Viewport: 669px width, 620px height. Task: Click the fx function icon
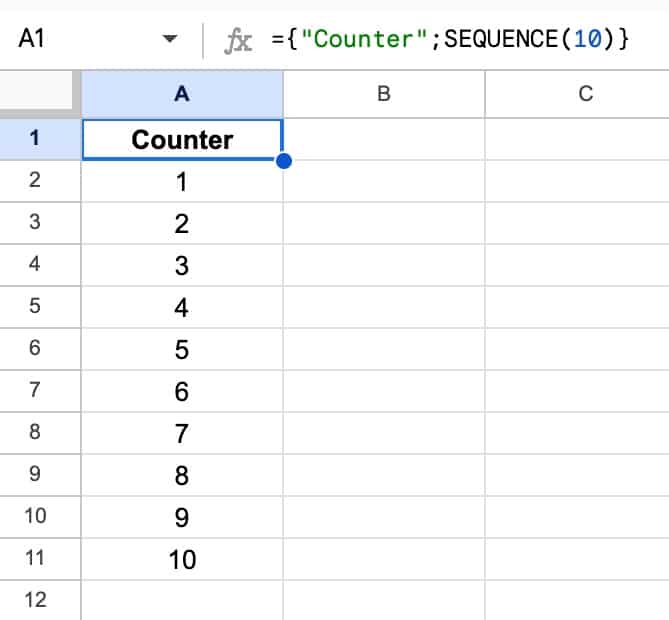click(238, 40)
